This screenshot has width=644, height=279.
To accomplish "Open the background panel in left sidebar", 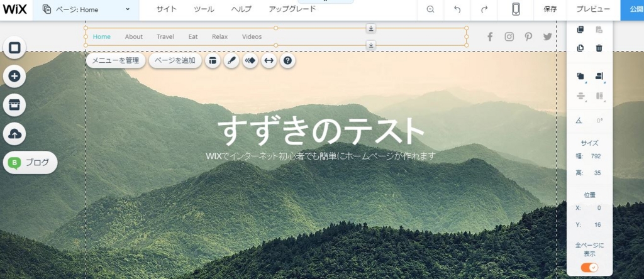I will click(x=14, y=48).
